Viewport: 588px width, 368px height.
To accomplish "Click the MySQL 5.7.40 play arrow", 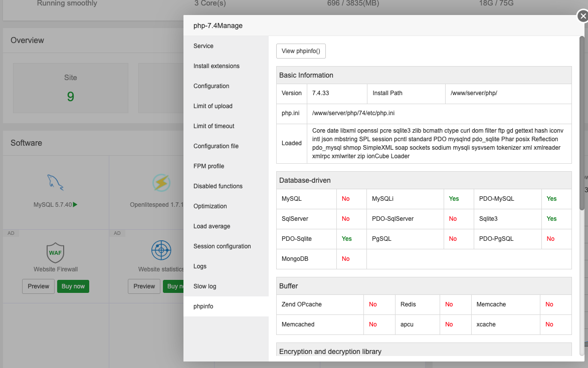I will pyautogui.click(x=75, y=205).
